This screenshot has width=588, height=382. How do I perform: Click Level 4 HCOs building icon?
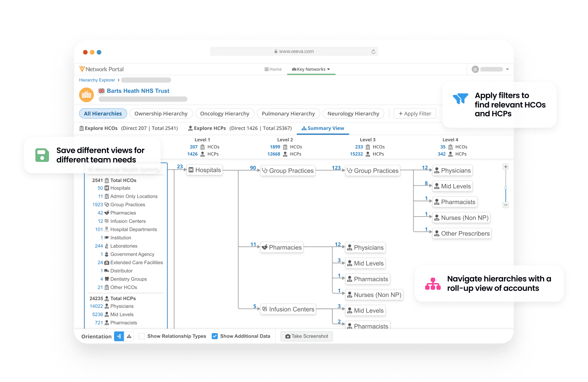tap(450, 147)
